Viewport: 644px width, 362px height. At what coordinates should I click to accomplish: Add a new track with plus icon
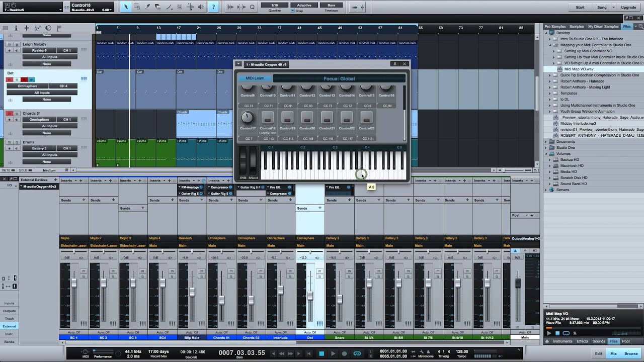[27, 29]
